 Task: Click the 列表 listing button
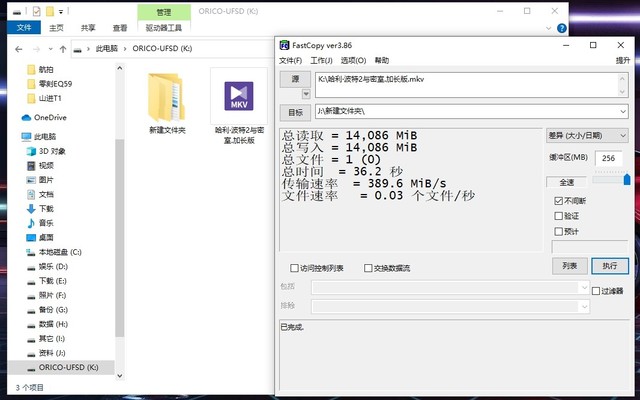568,266
